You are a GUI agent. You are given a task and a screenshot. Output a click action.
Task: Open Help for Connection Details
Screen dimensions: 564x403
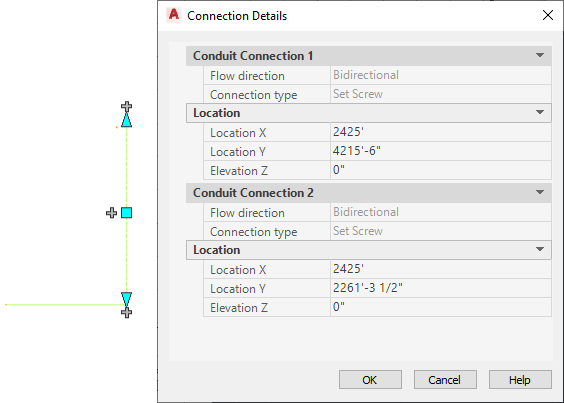tap(520, 380)
